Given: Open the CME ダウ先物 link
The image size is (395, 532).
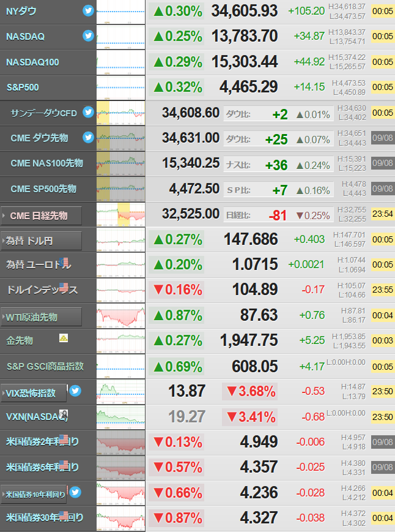Looking at the screenshot, I should tap(39, 138).
